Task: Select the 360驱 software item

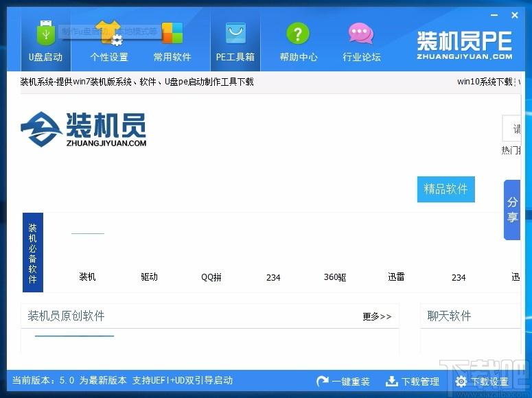Action: pos(335,277)
